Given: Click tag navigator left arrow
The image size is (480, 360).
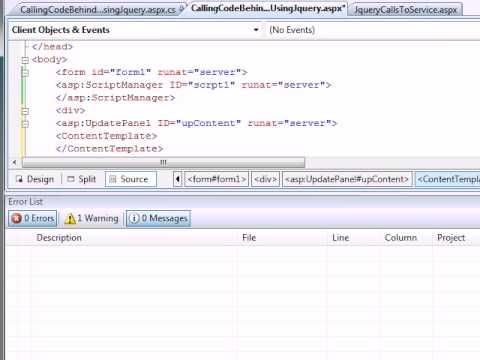Looking at the screenshot, I should (178, 179).
